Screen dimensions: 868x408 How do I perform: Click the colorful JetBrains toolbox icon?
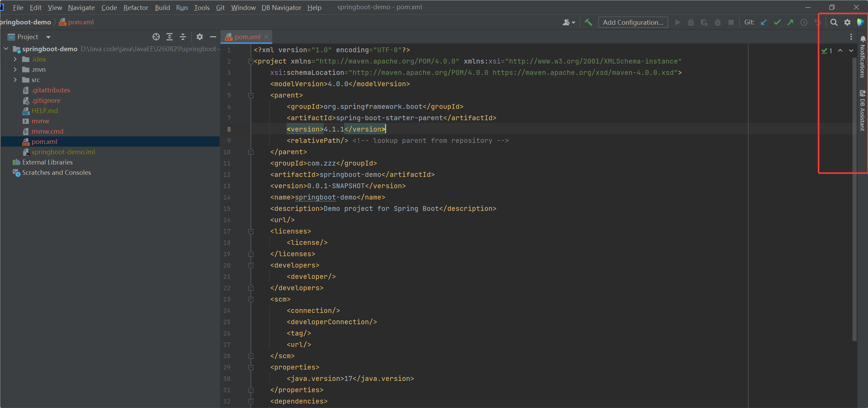pos(860,22)
